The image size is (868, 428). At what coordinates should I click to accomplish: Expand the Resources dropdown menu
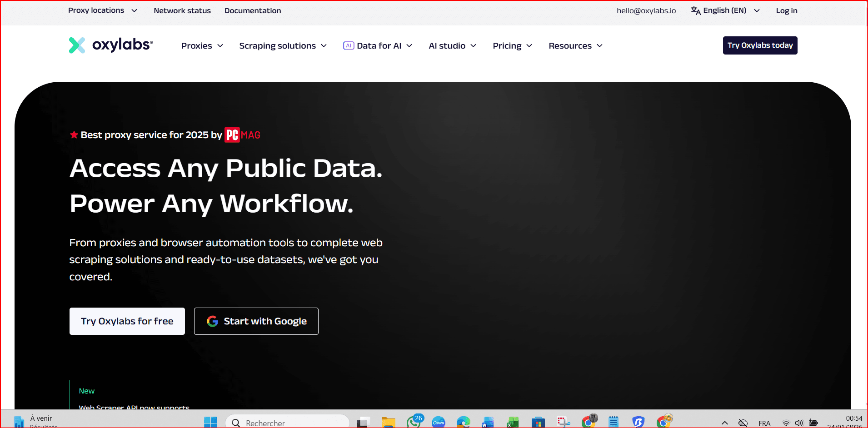pos(575,46)
